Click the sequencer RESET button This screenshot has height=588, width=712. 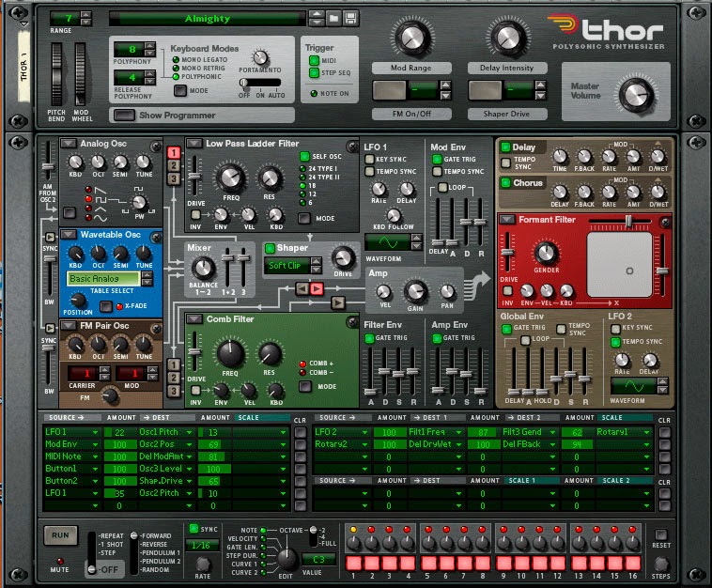(x=660, y=534)
